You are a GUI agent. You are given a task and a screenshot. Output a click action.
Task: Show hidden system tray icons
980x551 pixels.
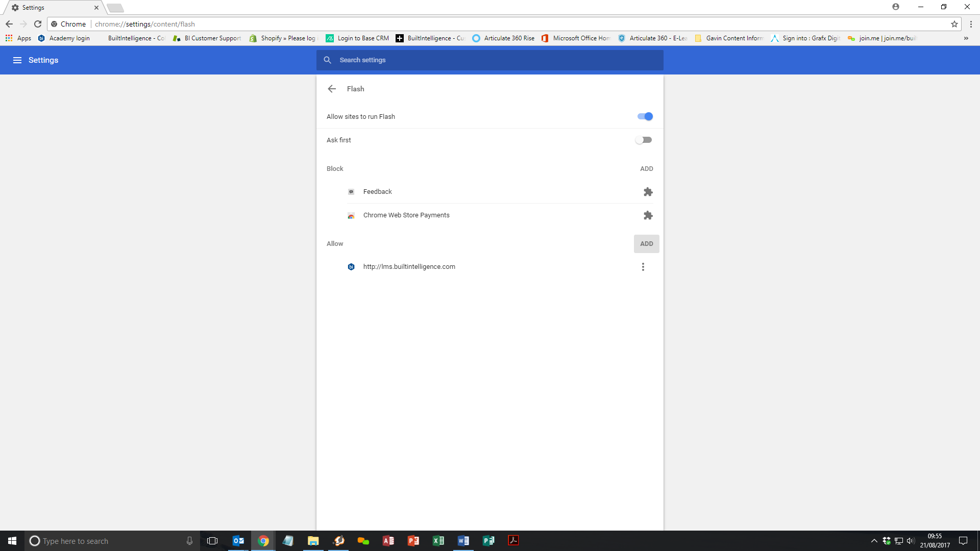coord(874,541)
